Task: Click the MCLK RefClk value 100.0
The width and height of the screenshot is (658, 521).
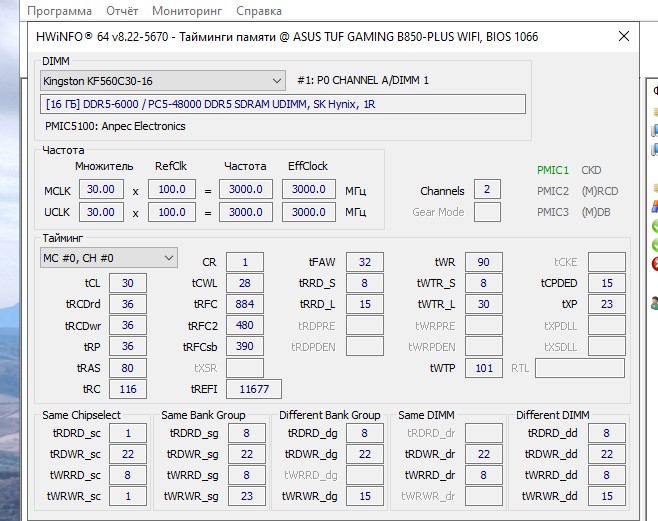Action: tap(172, 189)
